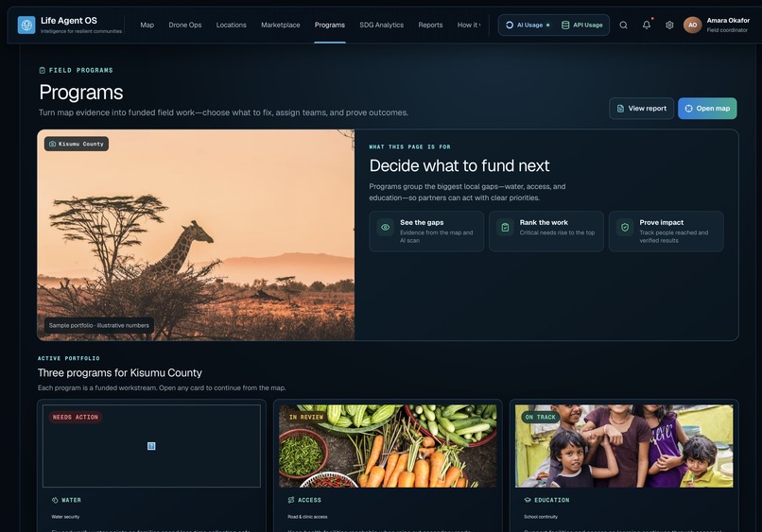Open the Drone Ops tab

pyautogui.click(x=185, y=25)
